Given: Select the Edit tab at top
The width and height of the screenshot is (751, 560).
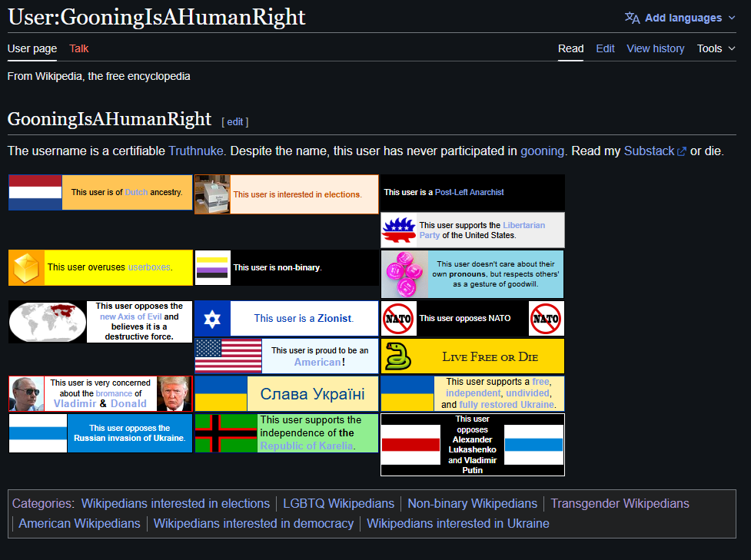Looking at the screenshot, I should [x=605, y=48].
